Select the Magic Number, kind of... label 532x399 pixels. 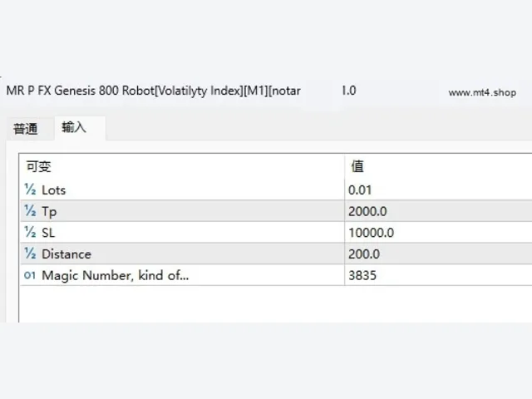(x=115, y=275)
